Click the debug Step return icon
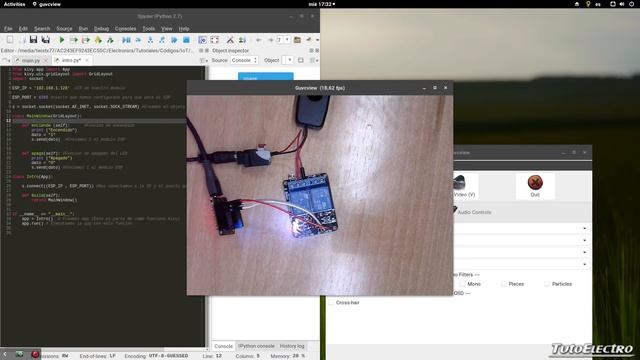 [162, 40]
